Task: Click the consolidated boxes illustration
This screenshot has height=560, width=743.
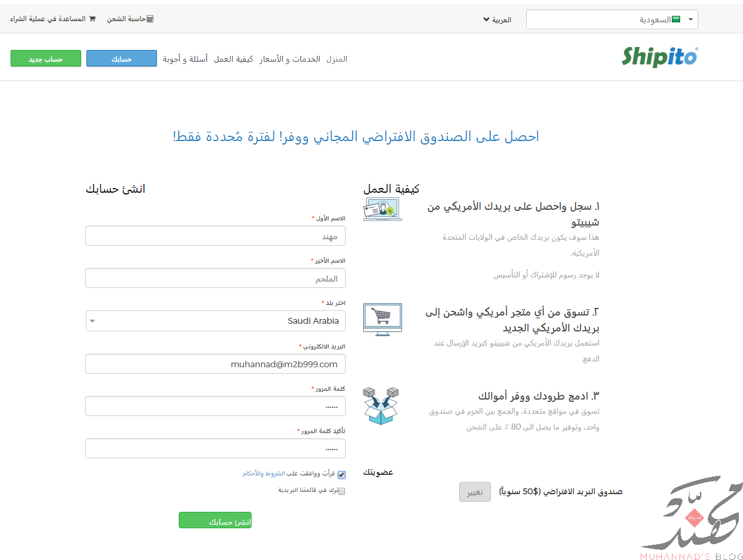Action: pyautogui.click(x=381, y=405)
